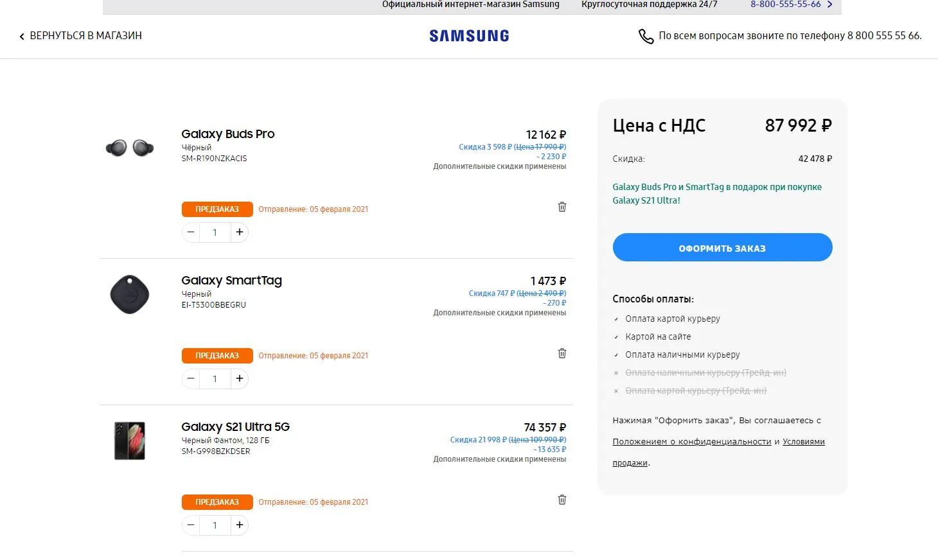This screenshot has height=560, width=938.
Task: Click Galaxy SmartTag shipping date text
Action: (314, 356)
